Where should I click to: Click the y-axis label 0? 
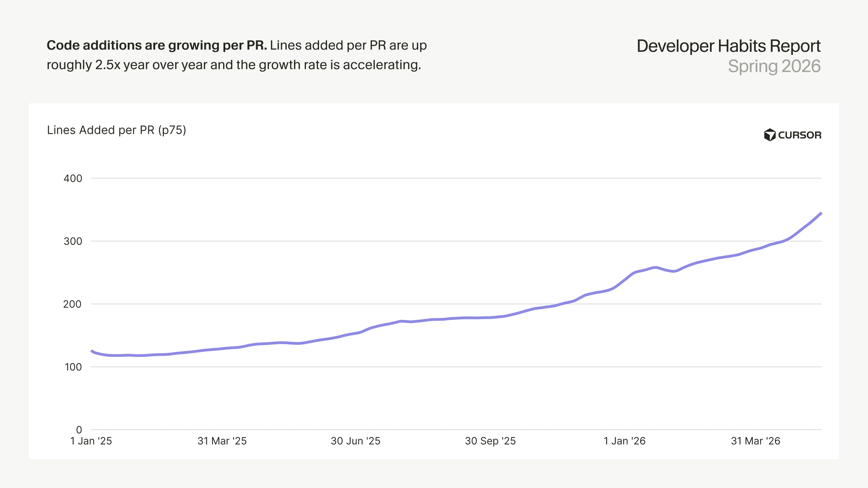coord(79,430)
